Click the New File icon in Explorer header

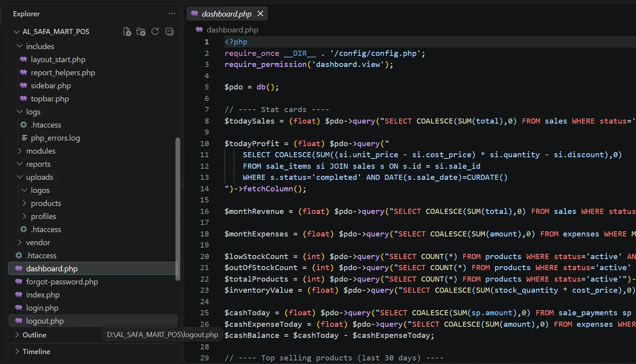[x=127, y=32]
